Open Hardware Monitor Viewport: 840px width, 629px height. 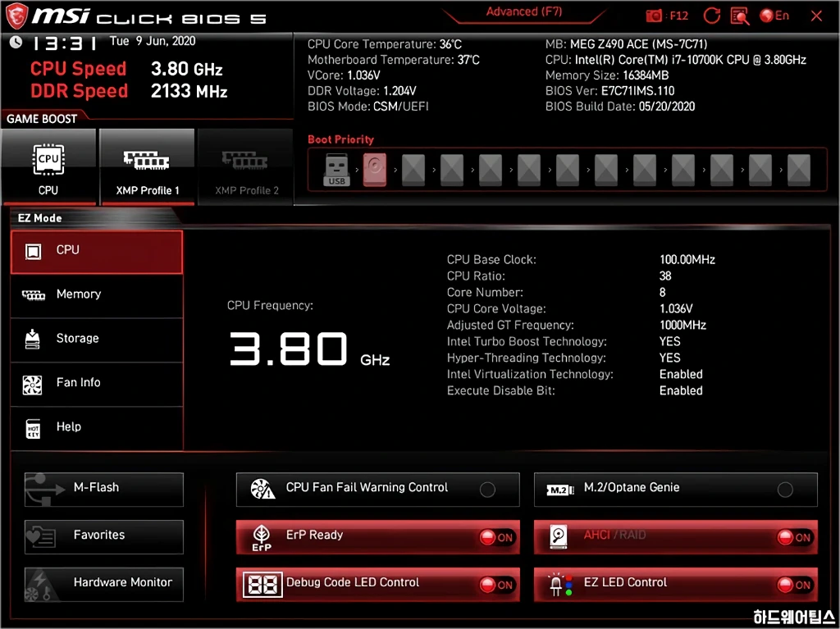click(x=104, y=584)
